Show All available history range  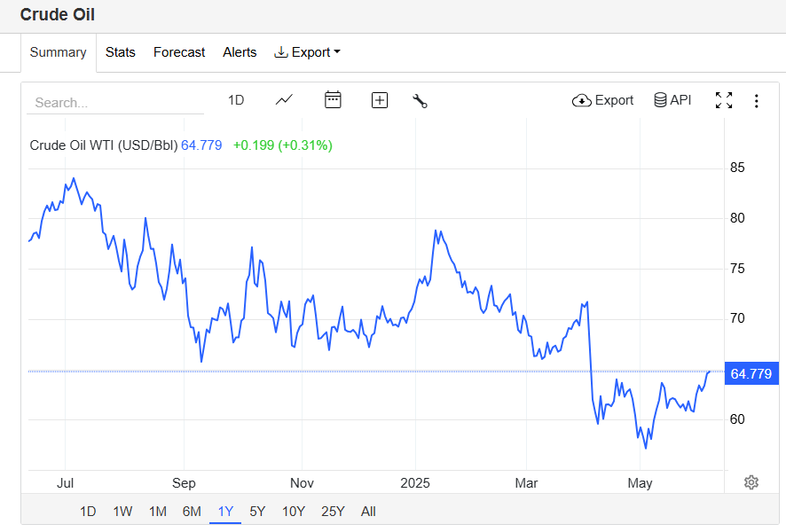point(368,512)
